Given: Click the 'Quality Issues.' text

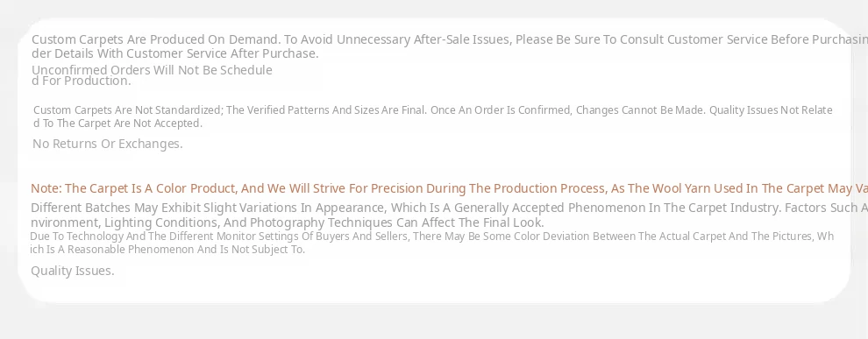Looking at the screenshot, I should click(x=73, y=271).
